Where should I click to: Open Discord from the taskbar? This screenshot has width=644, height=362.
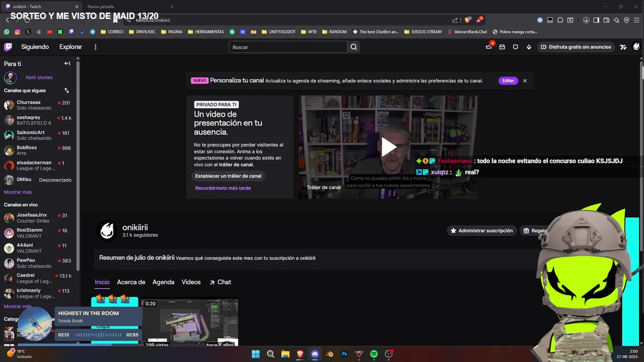(315, 354)
